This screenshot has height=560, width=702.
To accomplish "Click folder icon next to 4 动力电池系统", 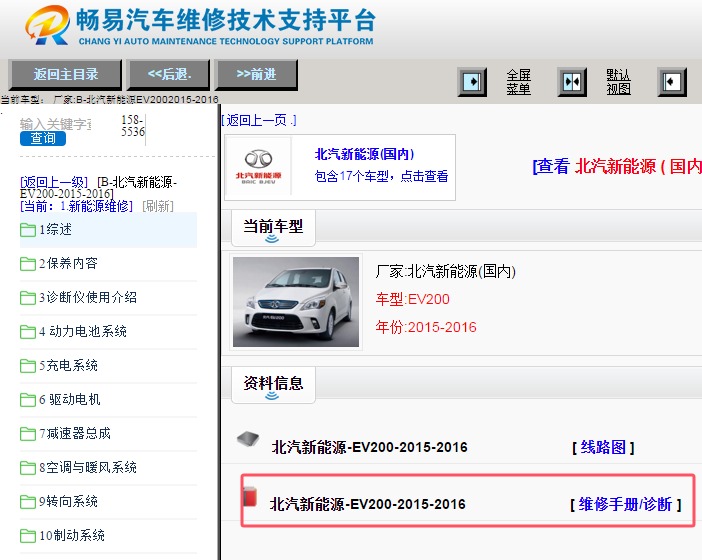I will [x=28, y=332].
